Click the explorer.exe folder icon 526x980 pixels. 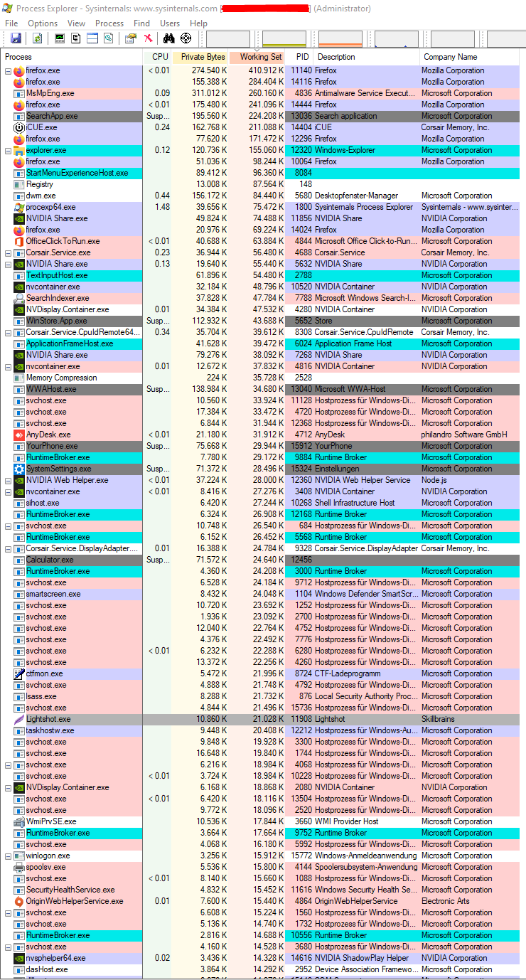coord(19,150)
